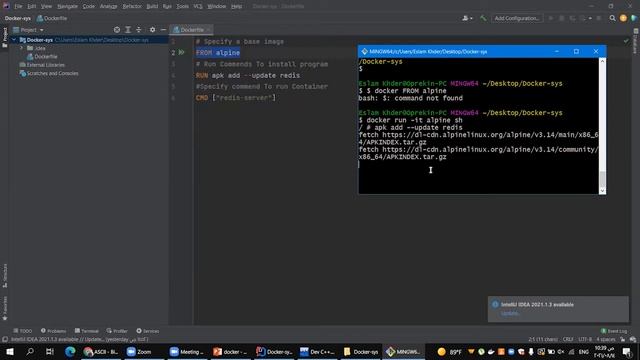640x360 pixels.
Task: Click the MINGW64 terminal title bar icon
Action: (x=364, y=51)
